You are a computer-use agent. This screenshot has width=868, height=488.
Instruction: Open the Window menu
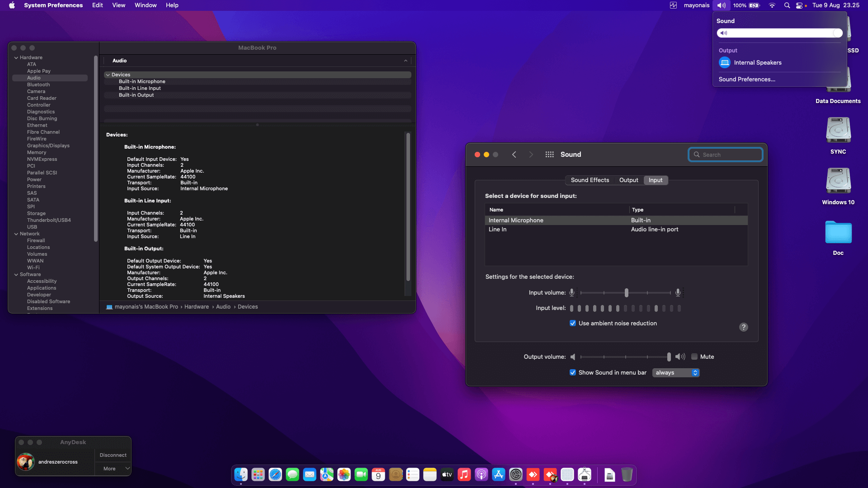click(145, 5)
